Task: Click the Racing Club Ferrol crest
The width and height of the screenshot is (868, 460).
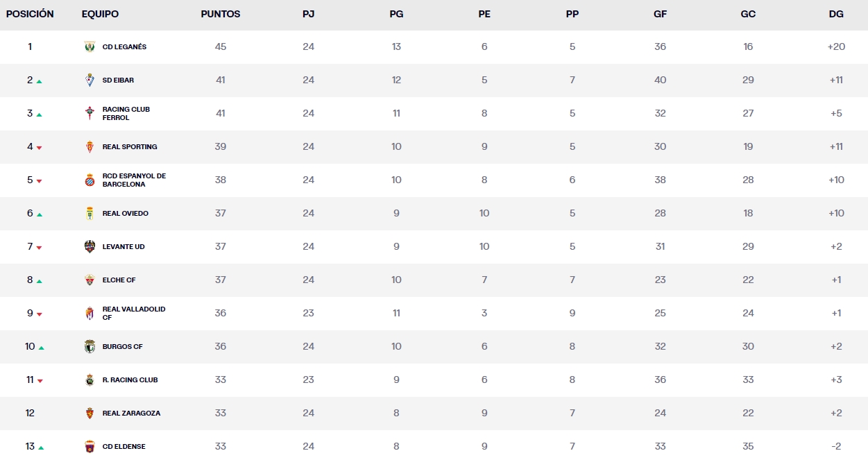Action: tap(89, 113)
